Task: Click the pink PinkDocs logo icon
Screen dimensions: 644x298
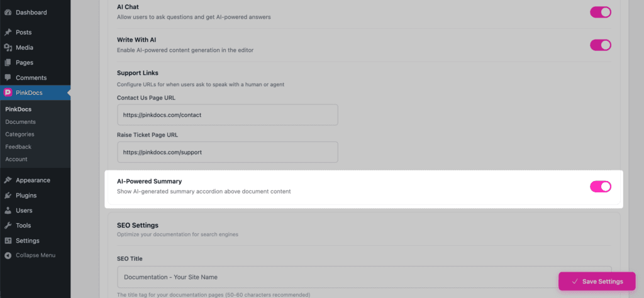Action: 8,92
